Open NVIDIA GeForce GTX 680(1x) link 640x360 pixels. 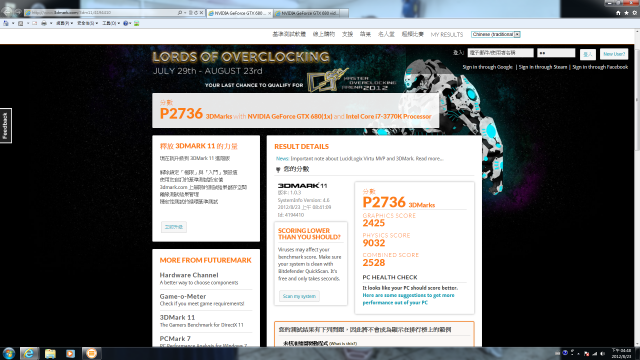[x=290, y=116]
